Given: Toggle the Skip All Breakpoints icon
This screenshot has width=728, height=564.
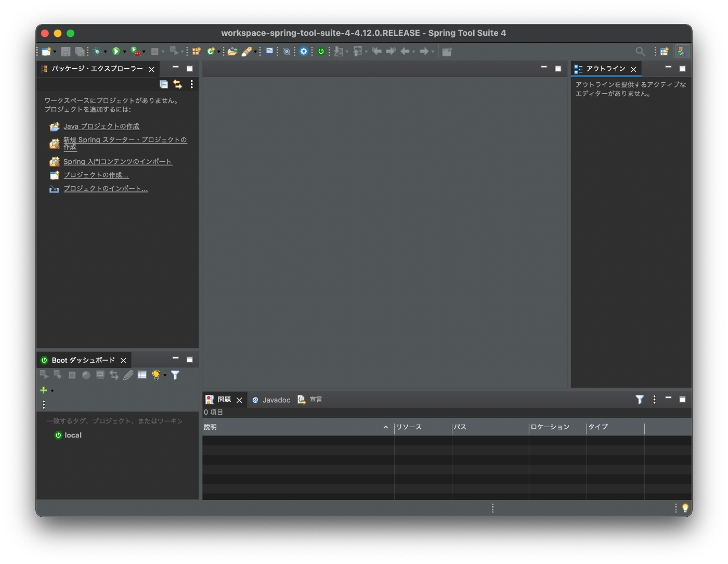Looking at the screenshot, I should pos(287,52).
